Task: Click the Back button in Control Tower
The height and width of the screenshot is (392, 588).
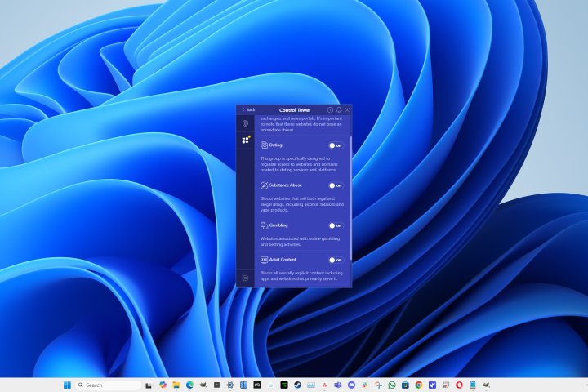Action: (x=247, y=109)
